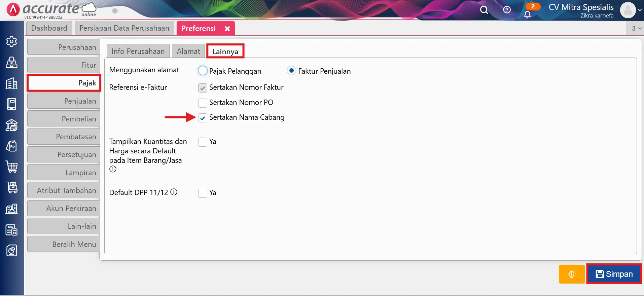Close the Preferensi tab
Image resolution: width=644 pixels, height=296 pixels.
pos(227,29)
